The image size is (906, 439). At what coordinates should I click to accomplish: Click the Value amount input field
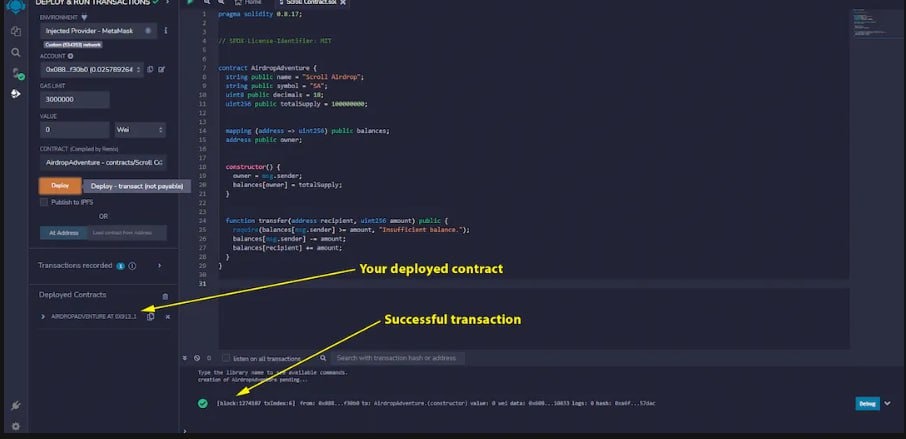(x=75, y=130)
